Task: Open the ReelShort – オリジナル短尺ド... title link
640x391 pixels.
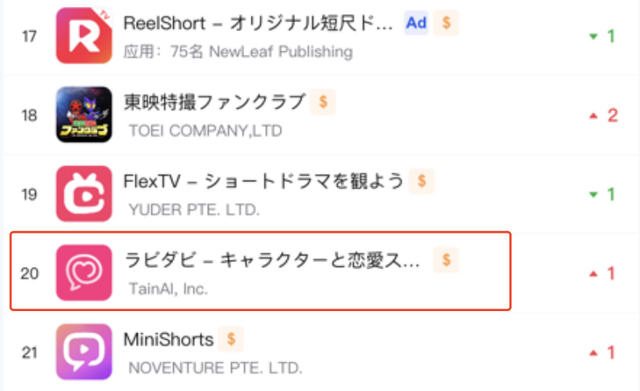Action: tap(258, 23)
